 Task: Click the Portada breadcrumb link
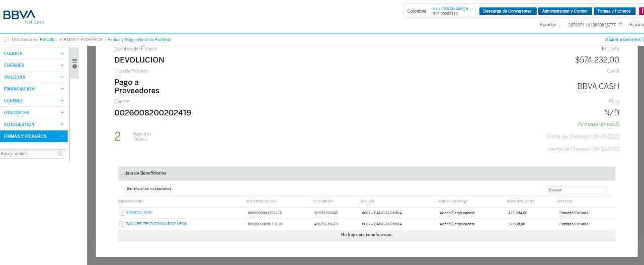(47, 40)
